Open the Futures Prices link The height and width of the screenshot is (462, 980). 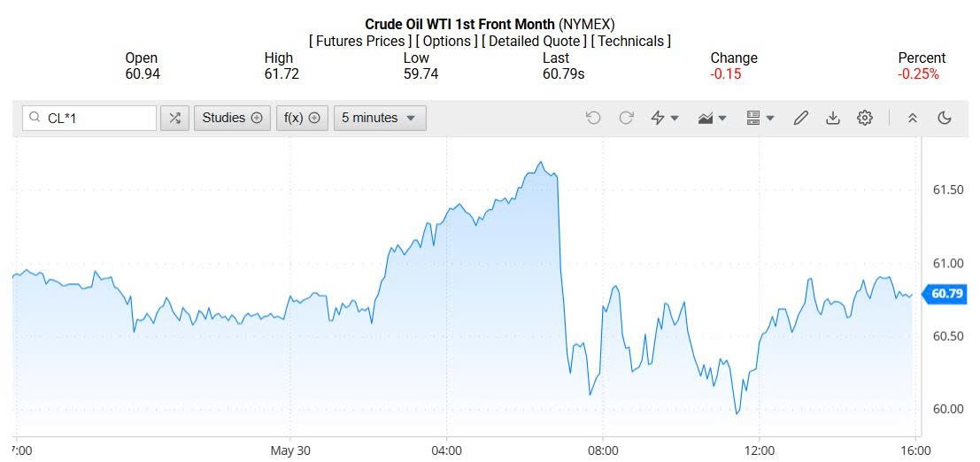click(361, 41)
